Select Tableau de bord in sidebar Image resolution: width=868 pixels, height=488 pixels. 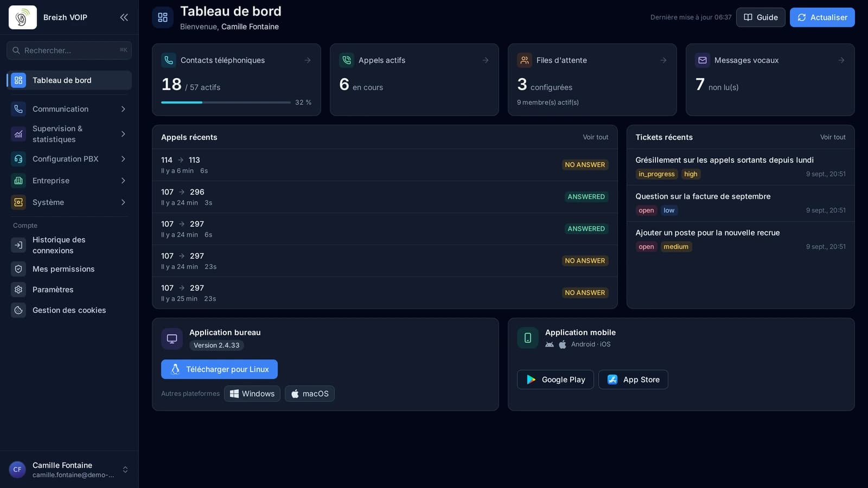[x=69, y=80]
